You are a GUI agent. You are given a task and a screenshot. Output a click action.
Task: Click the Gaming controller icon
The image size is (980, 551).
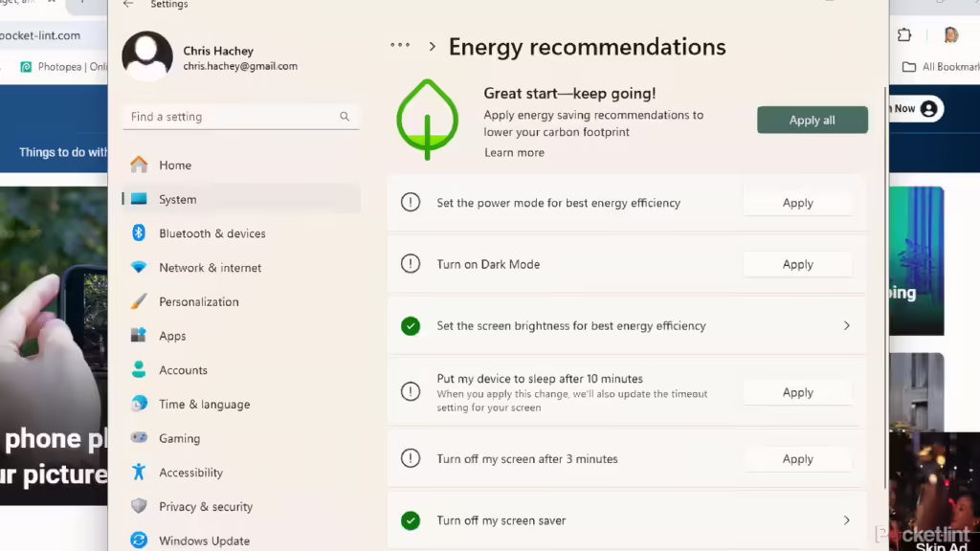pos(139,438)
